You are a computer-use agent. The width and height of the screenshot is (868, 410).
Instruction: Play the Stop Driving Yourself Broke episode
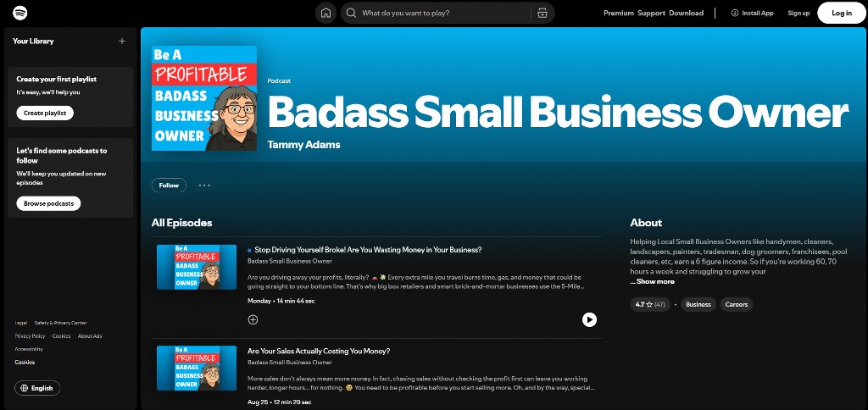[x=589, y=319]
